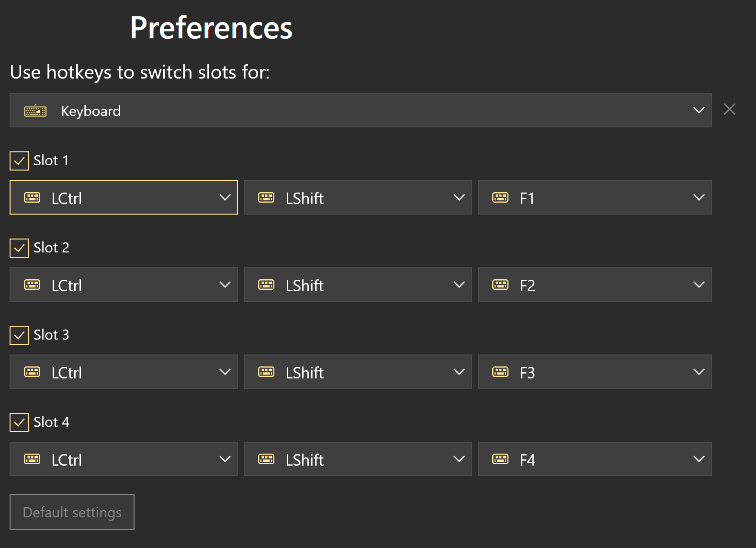Toggle the Slot 3 checkbox
The image size is (756, 548).
pyautogui.click(x=19, y=335)
